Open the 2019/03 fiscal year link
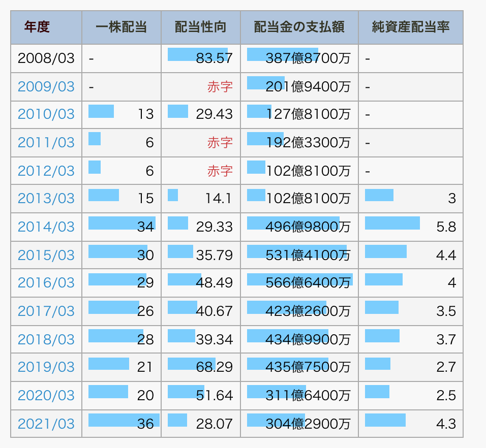The image size is (486, 448). click(x=46, y=367)
